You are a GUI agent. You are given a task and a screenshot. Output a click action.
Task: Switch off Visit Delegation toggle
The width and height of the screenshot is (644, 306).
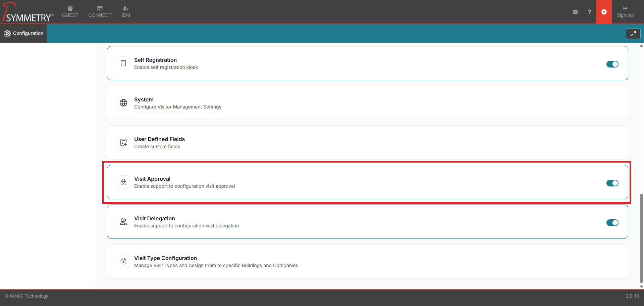[612, 223]
